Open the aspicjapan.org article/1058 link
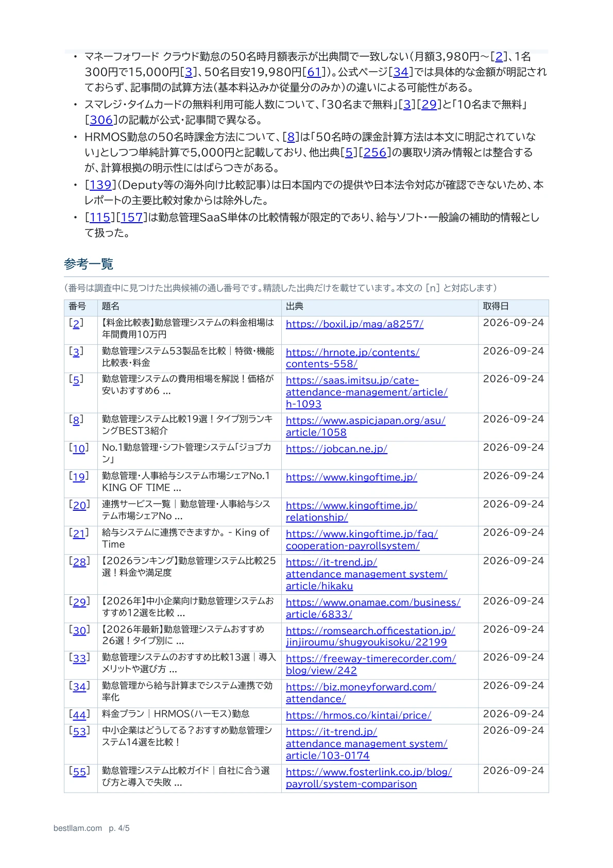 click(365, 427)
